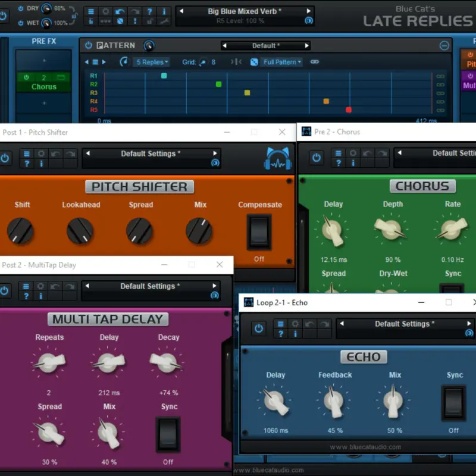Click www.bluecataudio.com link in Echo window
Viewport: 476px width, 476px height.
pyautogui.click(x=365, y=447)
